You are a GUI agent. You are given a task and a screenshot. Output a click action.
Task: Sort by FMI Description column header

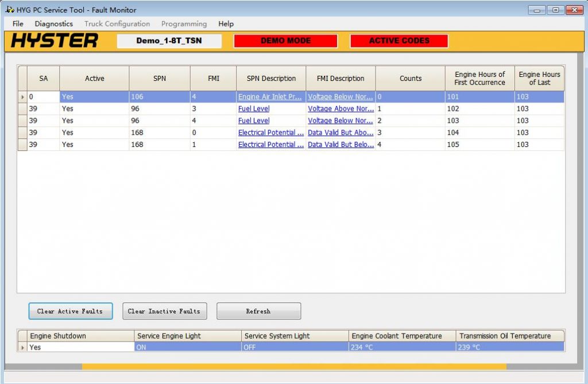tap(341, 79)
